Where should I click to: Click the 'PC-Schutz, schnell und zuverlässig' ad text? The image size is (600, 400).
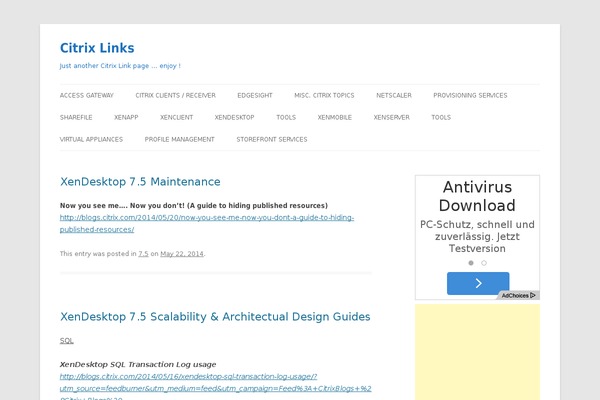[x=477, y=236]
